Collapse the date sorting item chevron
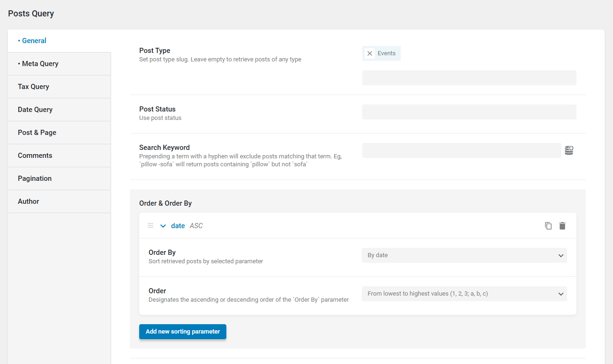The height and width of the screenshot is (364, 613). coord(163,226)
